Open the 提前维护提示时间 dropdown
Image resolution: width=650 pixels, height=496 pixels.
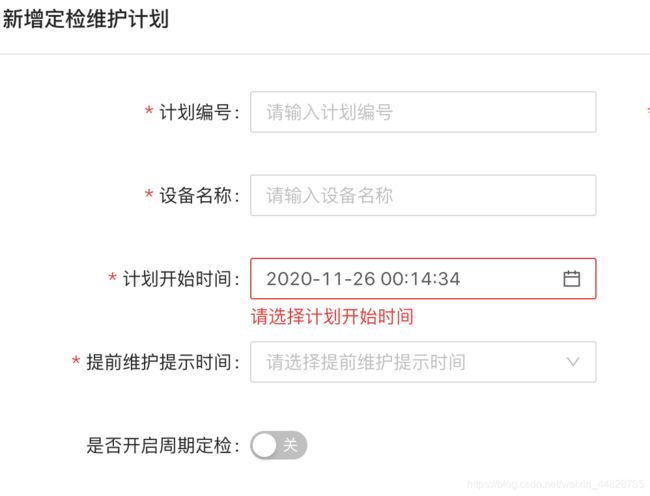click(x=423, y=362)
